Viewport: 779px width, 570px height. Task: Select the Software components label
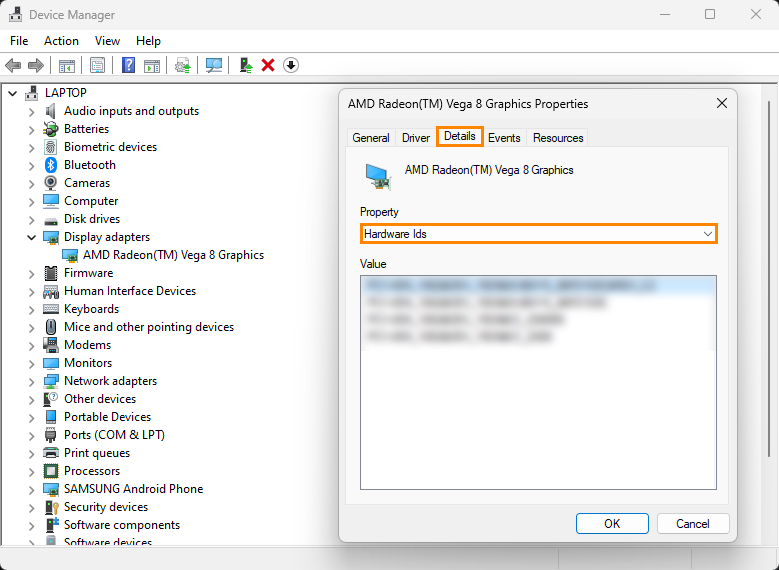tap(122, 525)
